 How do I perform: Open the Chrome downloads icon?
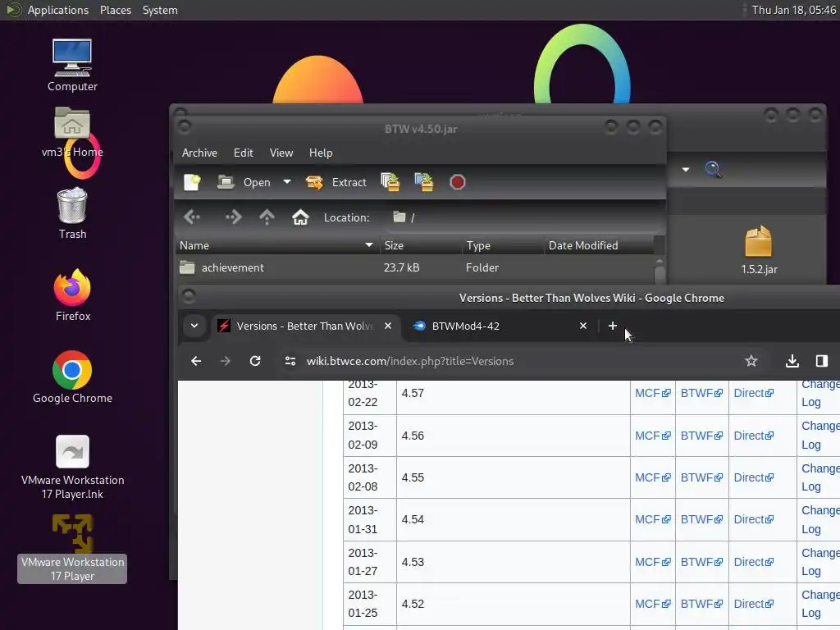(x=792, y=361)
